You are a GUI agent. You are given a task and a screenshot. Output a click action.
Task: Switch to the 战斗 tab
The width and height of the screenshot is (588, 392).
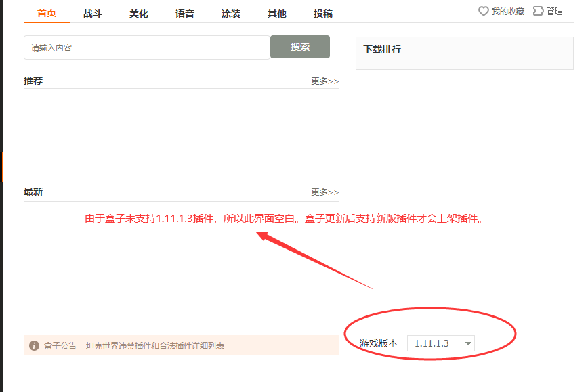[93, 14]
